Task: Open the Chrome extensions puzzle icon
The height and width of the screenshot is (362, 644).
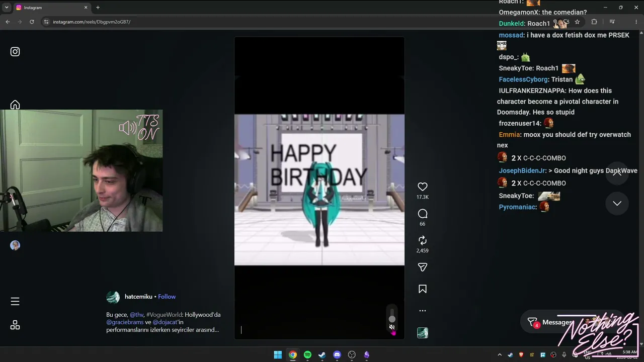Action: coord(594,22)
